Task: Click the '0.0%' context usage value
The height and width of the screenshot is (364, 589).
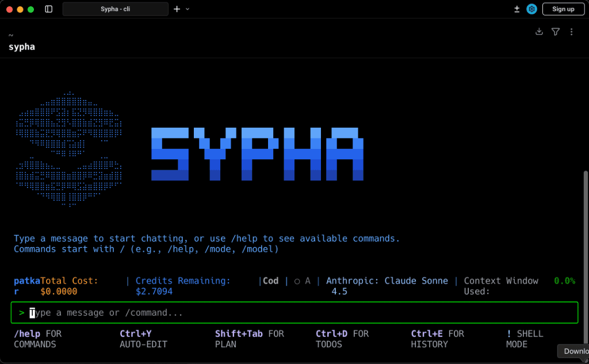Action: (x=565, y=281)
